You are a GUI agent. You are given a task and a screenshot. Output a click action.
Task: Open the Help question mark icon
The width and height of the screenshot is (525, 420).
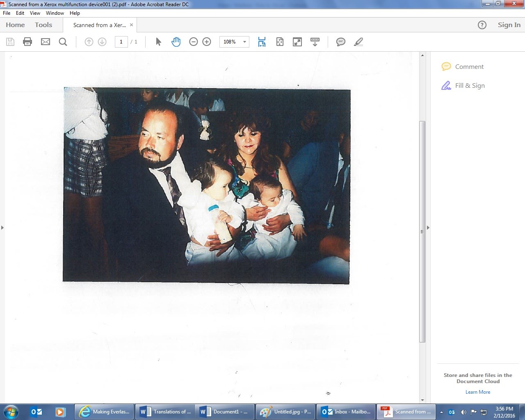coord(482,25)
